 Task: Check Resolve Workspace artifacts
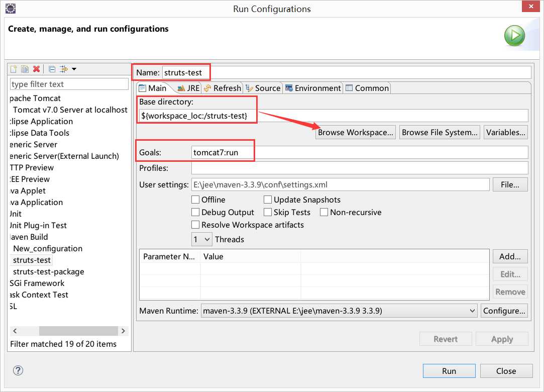point(195,225)
